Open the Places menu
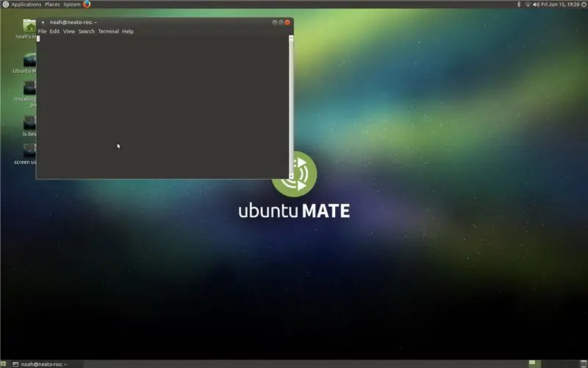588x368 pixels. pyautogui.click(x=52, y=4)
